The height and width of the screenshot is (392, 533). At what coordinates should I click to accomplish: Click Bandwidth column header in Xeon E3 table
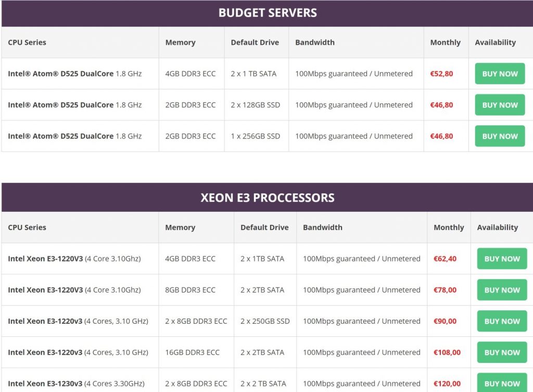[x=323, y=227]
